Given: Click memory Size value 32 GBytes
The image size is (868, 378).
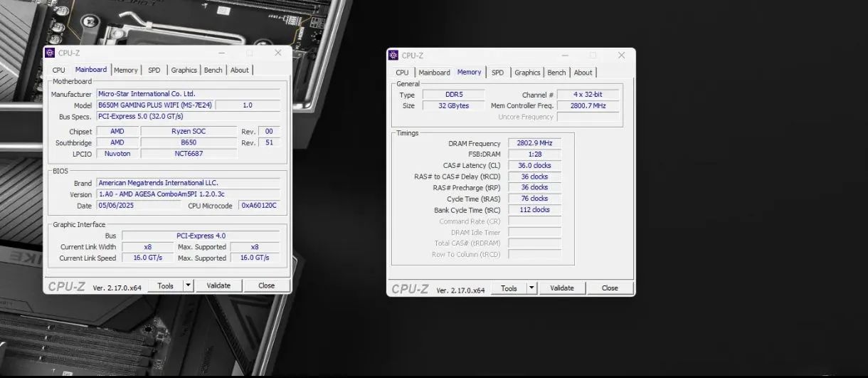Looking at the screenshot, I should coord(453,105).
